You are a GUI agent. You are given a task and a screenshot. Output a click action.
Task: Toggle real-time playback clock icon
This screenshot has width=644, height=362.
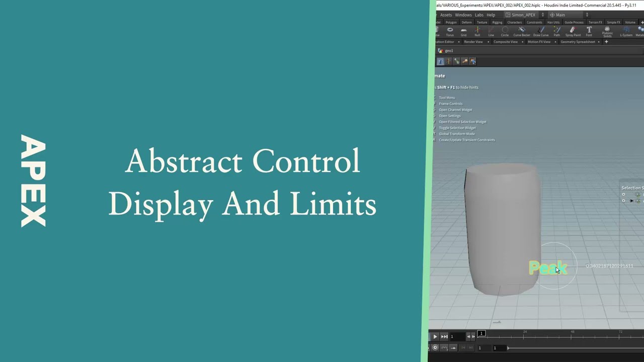pyautogui.click(x=435, y=348)
